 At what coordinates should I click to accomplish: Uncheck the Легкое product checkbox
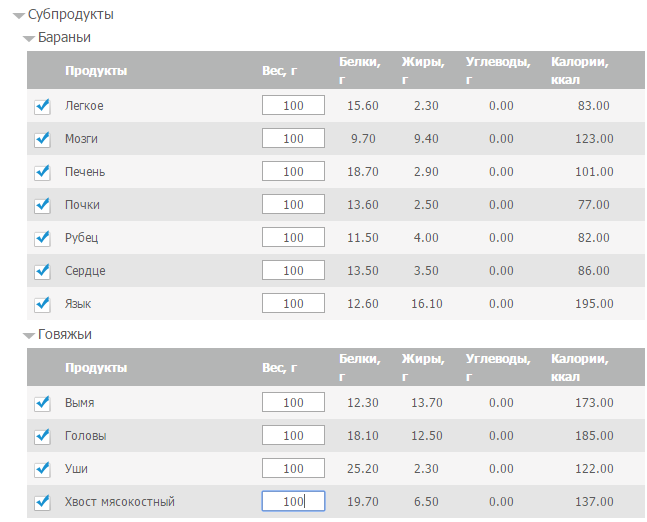click(42, 106)
